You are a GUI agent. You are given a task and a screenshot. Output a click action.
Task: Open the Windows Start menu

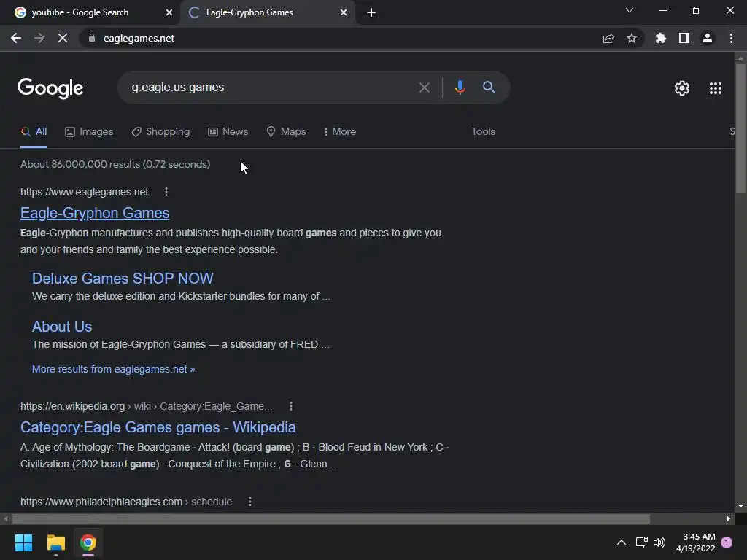click(x=23, y=542)
